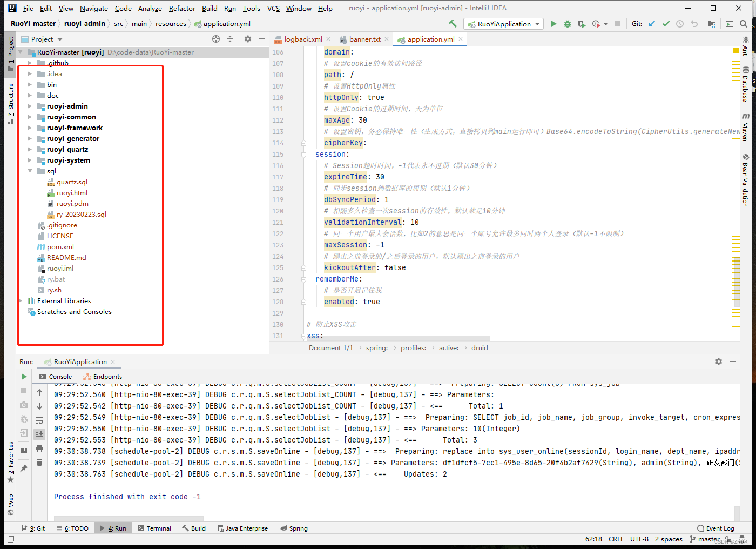Image resolution: width=756 pixels, height=549 pixels.
Task: Open the VCS menu
Action: tap(273, 8)
